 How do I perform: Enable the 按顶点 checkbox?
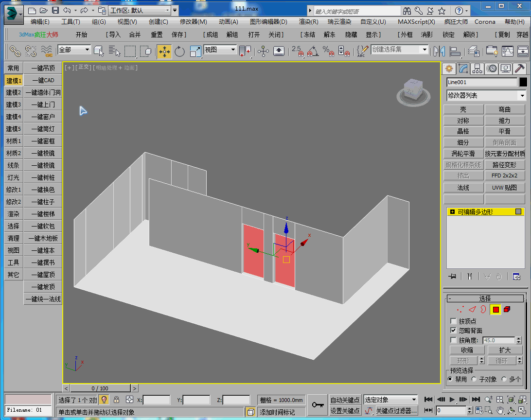[454, 321]
